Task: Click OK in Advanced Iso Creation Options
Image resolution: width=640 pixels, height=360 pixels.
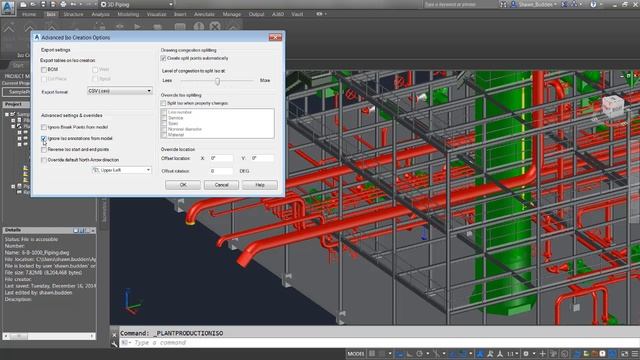Action: coord(183,185)
